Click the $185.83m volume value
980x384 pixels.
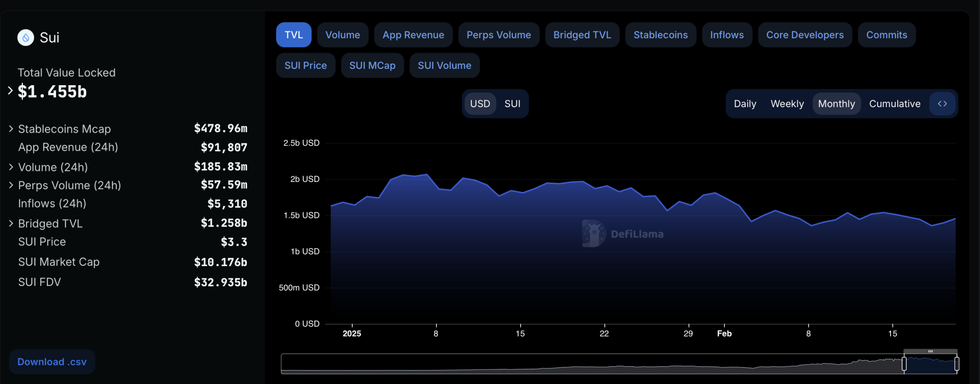pos(221,167)
